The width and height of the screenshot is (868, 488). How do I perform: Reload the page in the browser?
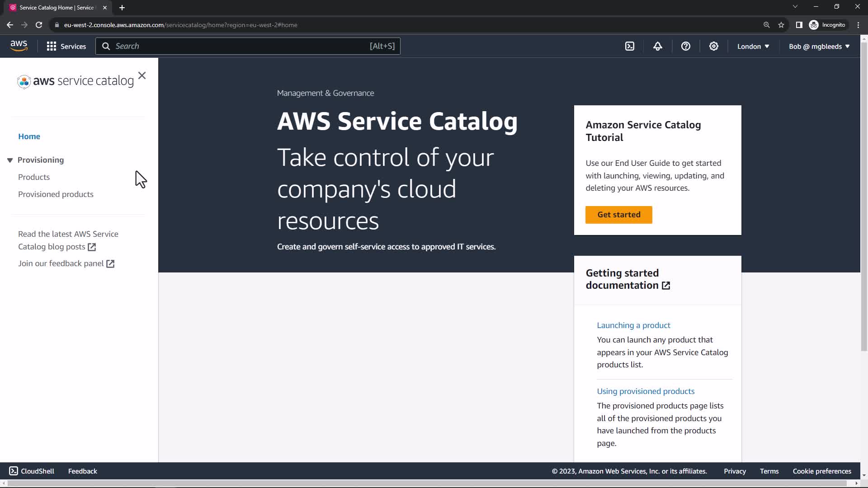(x=39, y=25)
